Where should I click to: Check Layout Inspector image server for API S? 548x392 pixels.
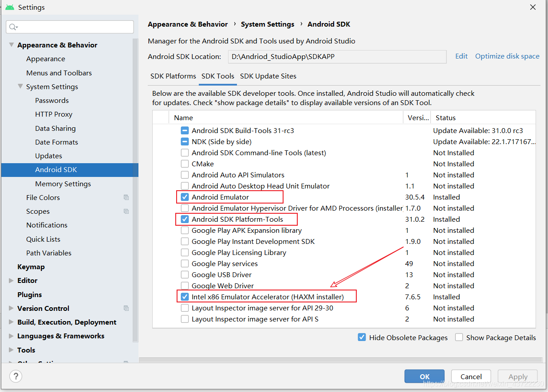pyautogui.click(x=185, y=319)
